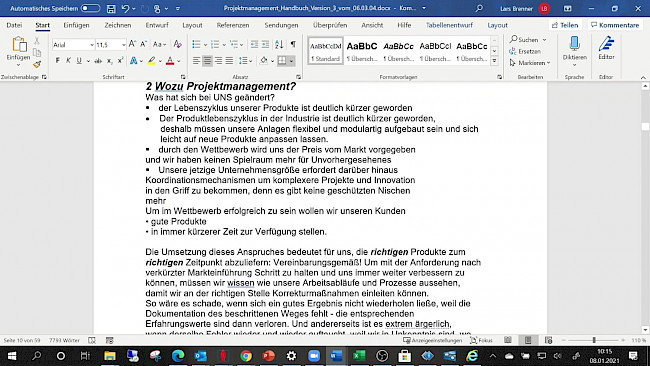
Task: Open the Markieren dropdown
Action: point(530,63)
